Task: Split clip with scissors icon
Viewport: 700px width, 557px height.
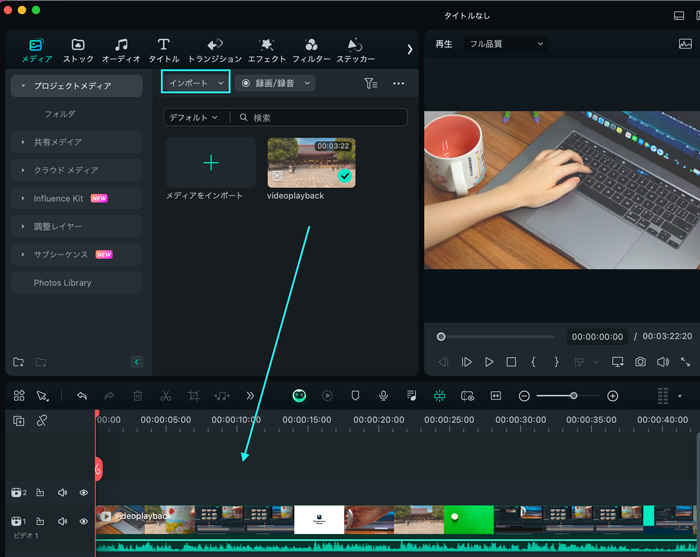Action: [x=166, y=395]
